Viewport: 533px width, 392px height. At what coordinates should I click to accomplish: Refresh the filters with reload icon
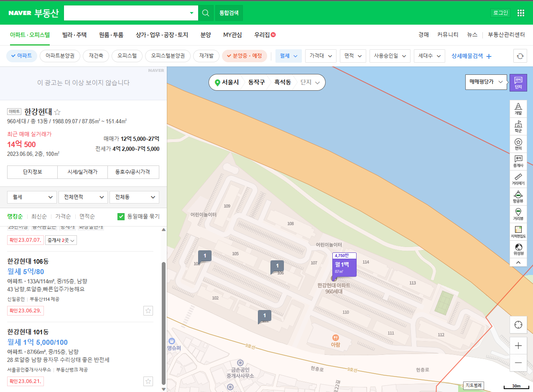520,56
